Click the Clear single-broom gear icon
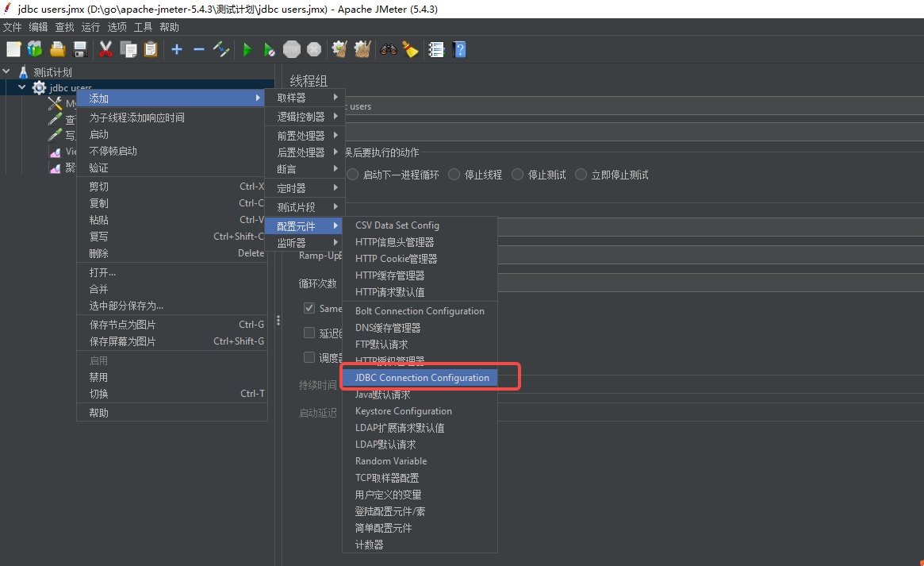This screenshot has height=566, width=924. (339, 49)
